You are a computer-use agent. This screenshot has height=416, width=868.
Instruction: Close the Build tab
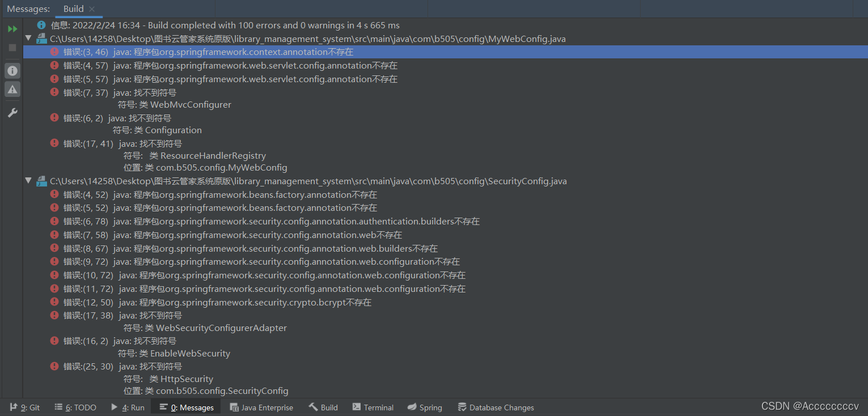92,9
